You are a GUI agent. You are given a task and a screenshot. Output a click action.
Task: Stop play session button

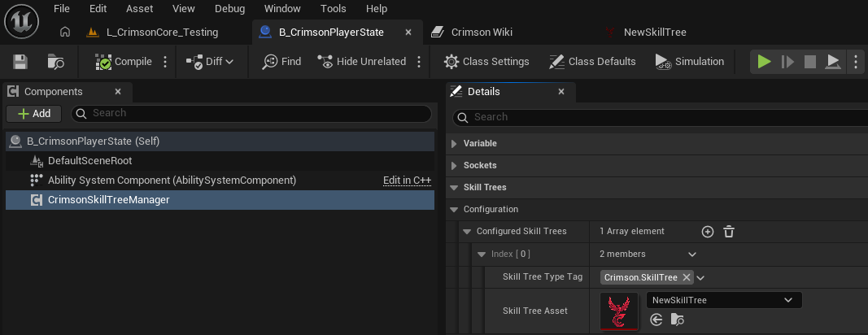(810, 62)
